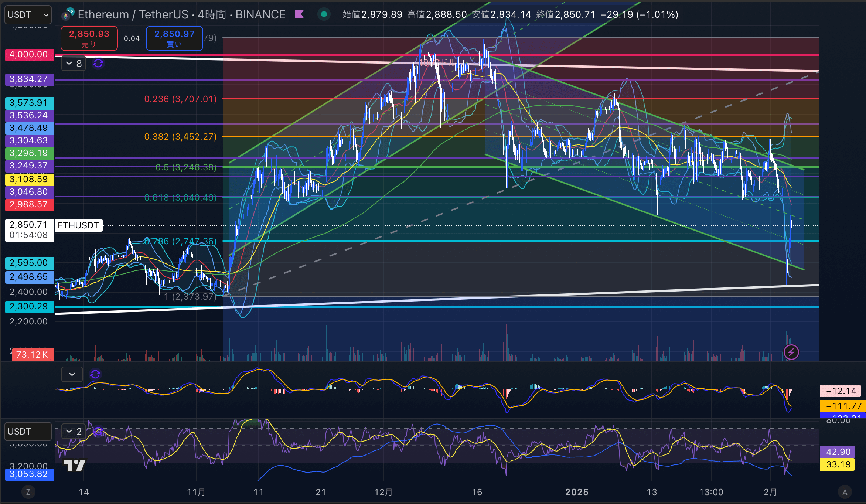Click the 2,850.97 buy button

point(174,38)
